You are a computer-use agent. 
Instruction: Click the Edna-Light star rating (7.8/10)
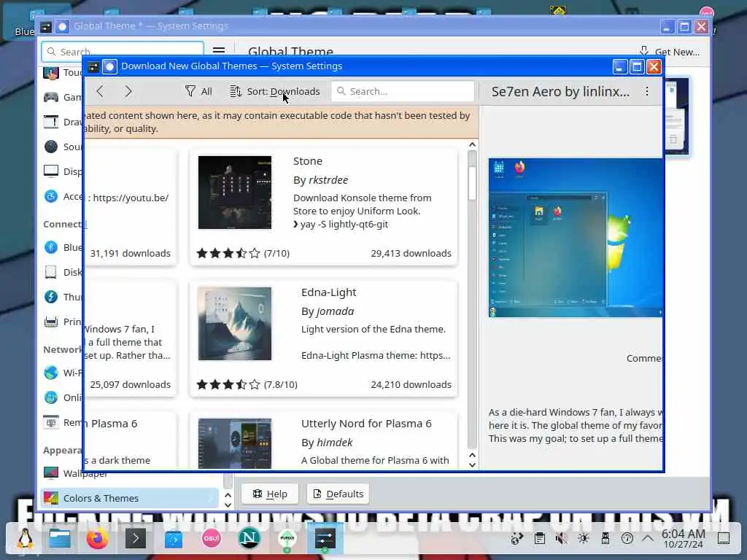(x=247, y=384)
